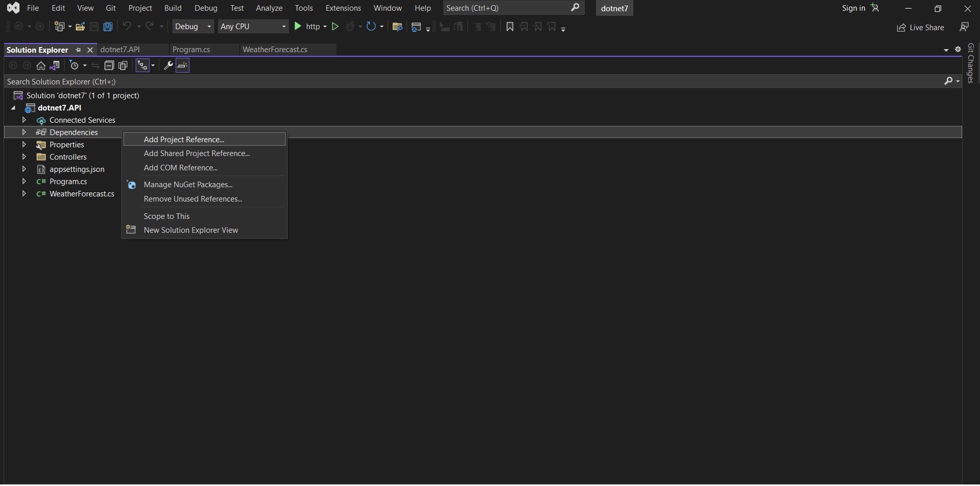Expand the appsettings.json node arrow
This screenshot has height=486, width=980.
pos(24,169)
